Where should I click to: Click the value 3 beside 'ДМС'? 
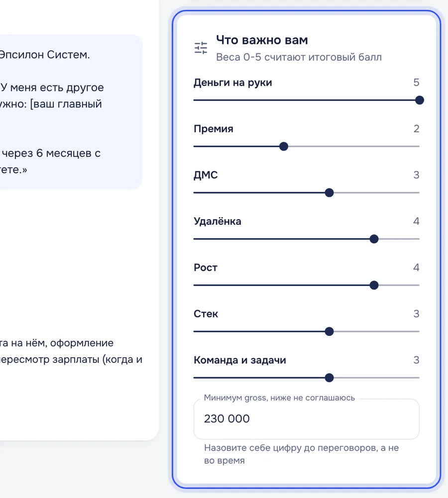(416, 175)
